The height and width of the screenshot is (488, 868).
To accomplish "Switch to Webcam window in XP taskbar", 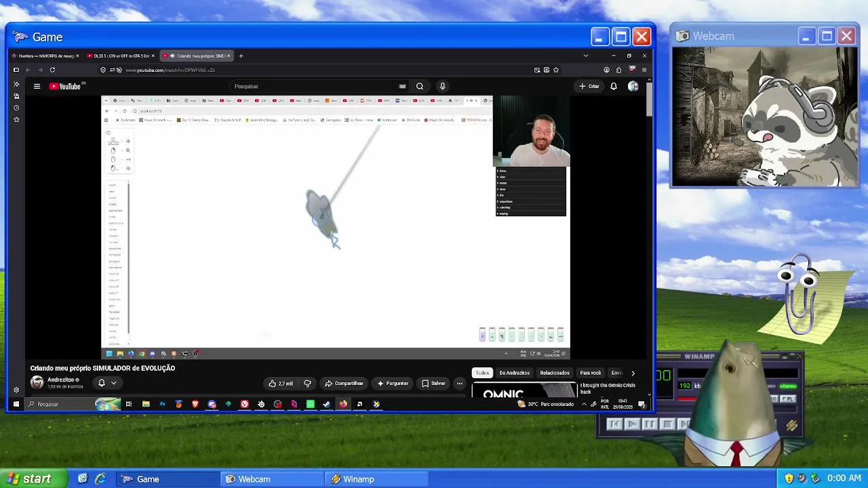I will [x=273, y=479].
